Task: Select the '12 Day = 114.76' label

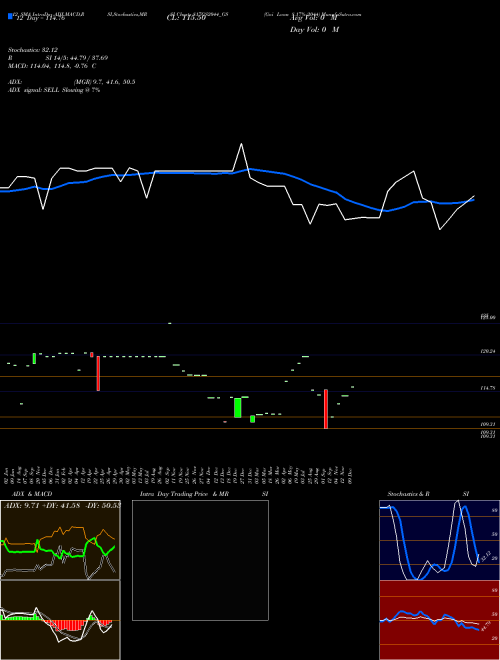Action: (39, 18)
